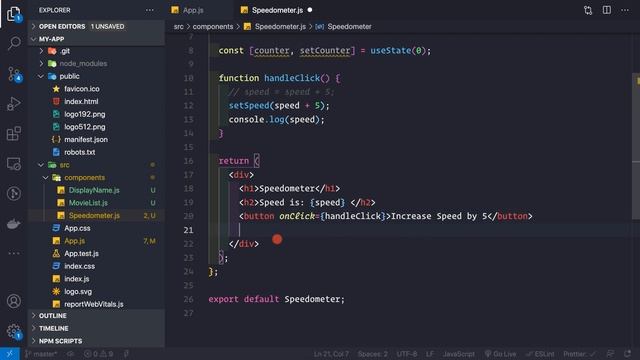Open index.html in the explorer
This screenshot has width=640, height=360.
81,102
